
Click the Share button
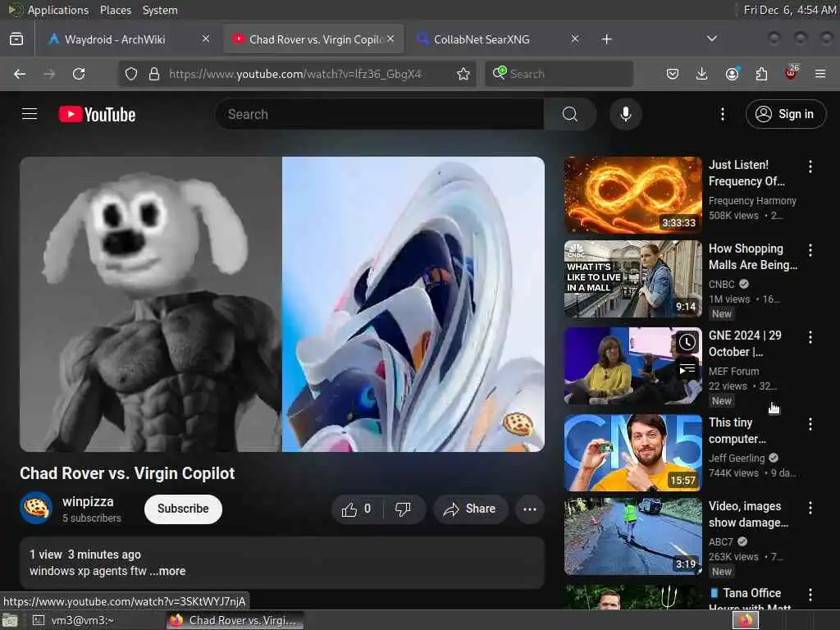tap(470, 509)
